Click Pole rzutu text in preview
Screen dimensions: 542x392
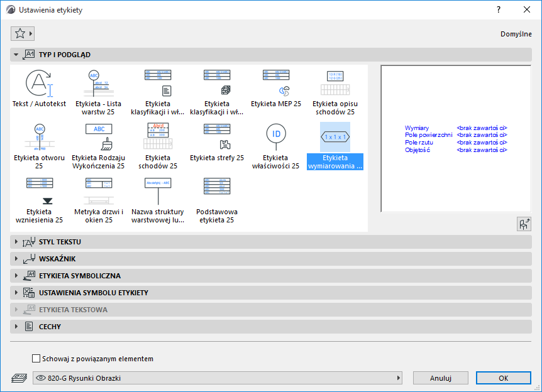(x=419, y=143)
